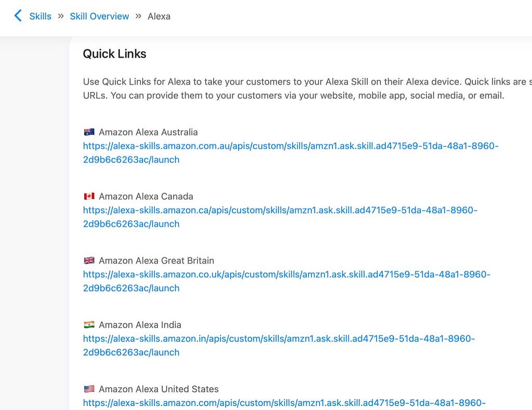The height and width of the screenshot is (410, 532).
Task: Click the India flag icon
Action: point(89,324)
